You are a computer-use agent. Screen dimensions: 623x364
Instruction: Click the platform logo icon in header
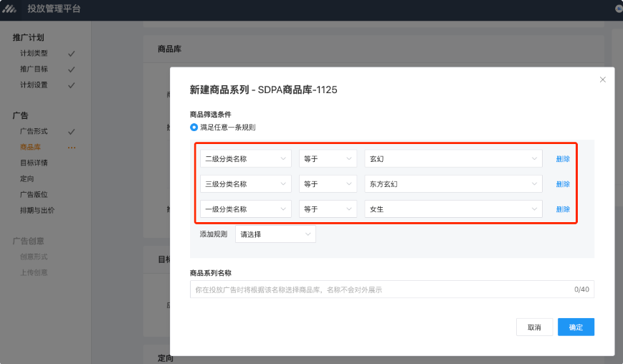coord(9,9)
